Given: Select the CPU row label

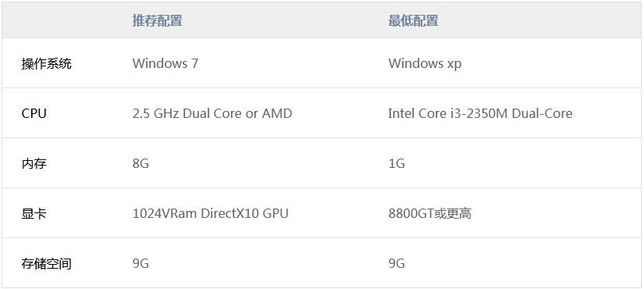Looking at the screenshot, I should [x=34, y=113].
